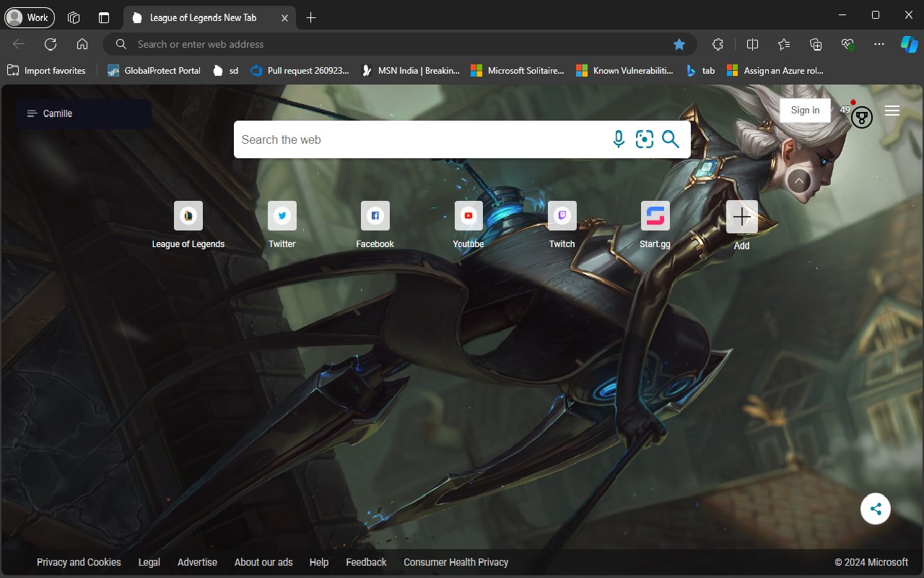The image size is (924, 578).
Task: Open the Bing tab bookmark
Action: 700,71
